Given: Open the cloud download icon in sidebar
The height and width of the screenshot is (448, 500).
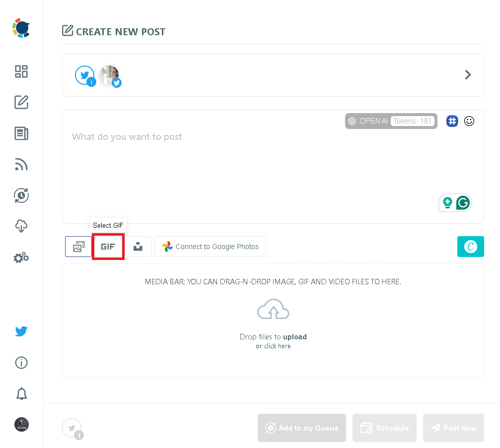Looking at the screenshot, I should point(21,227).
